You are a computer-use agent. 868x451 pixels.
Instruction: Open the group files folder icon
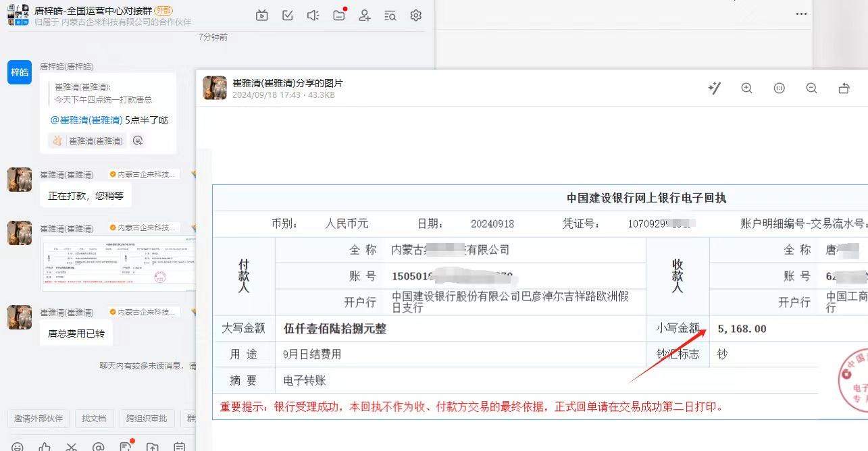click(x=339, y=16)
